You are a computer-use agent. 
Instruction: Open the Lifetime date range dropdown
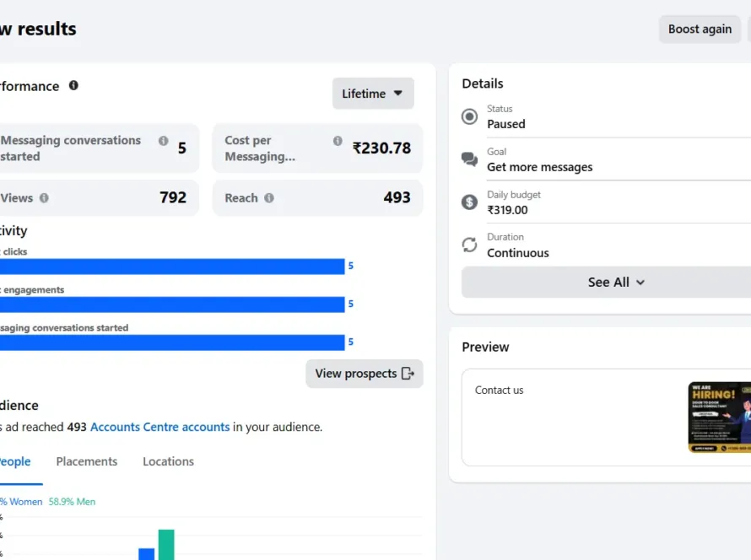click(x=373, y=94)
